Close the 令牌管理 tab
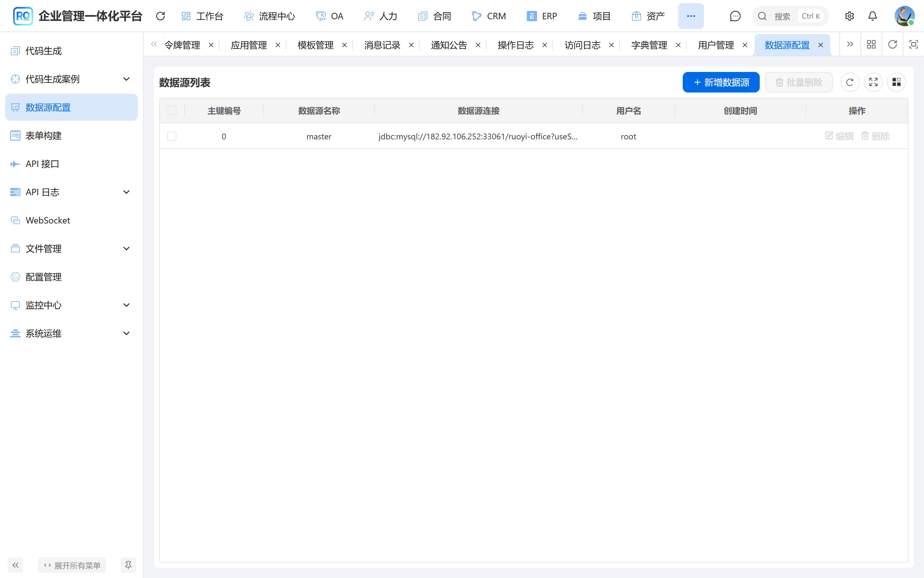This screenshot has height=578, width=924. pos(211,45)
